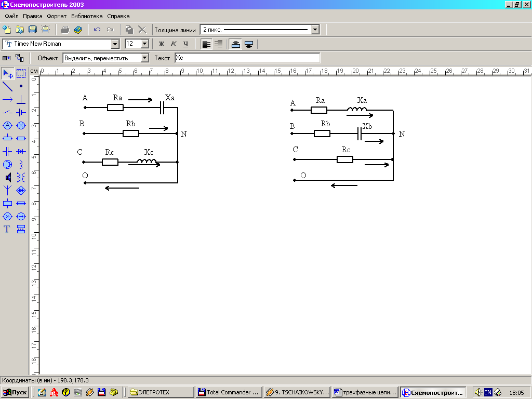Click the Текст input field containing Xc

tap(247, 58)
